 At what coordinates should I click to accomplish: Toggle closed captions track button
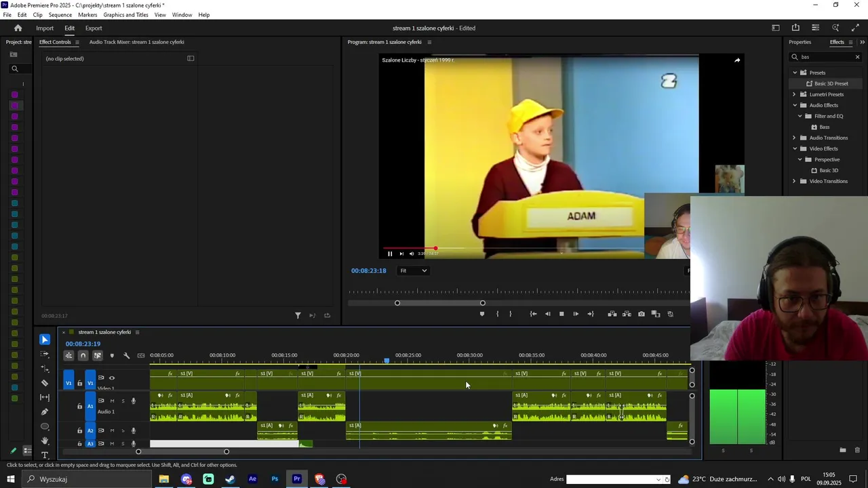141,355
